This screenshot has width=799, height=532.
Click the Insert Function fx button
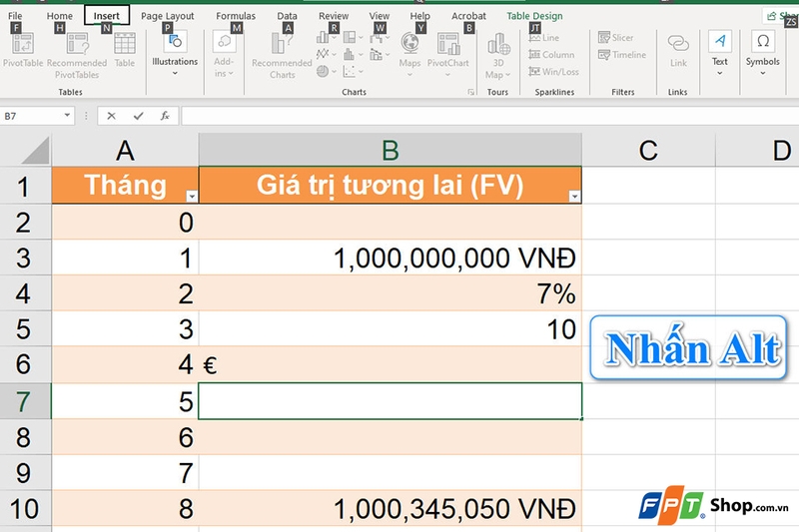pyautogui.click(x=165, y=116)
